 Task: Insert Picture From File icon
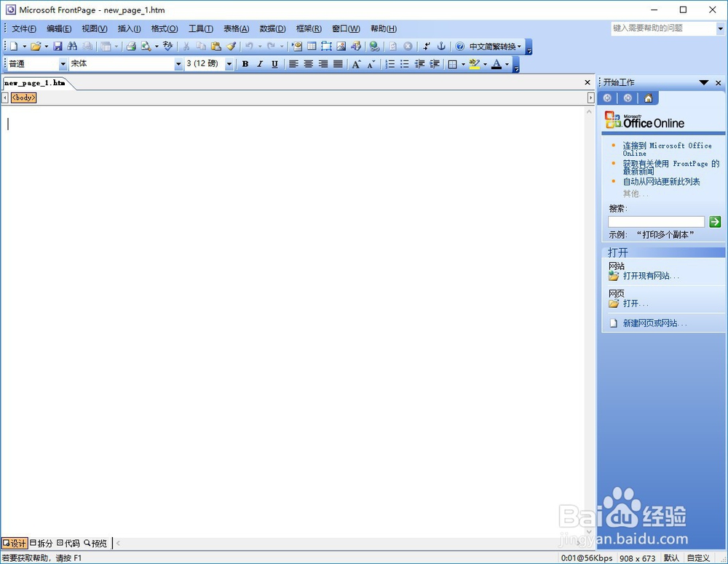click(x=341, y=46)
